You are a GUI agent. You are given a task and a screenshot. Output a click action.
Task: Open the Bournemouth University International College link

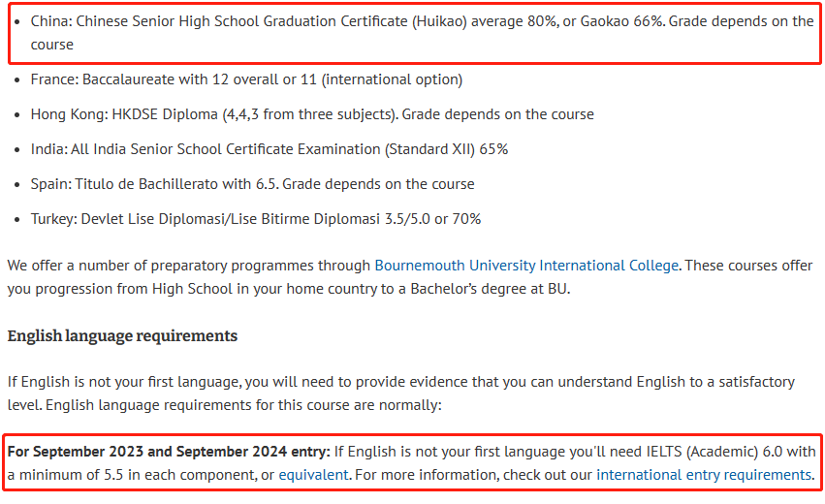coord(527,265)
